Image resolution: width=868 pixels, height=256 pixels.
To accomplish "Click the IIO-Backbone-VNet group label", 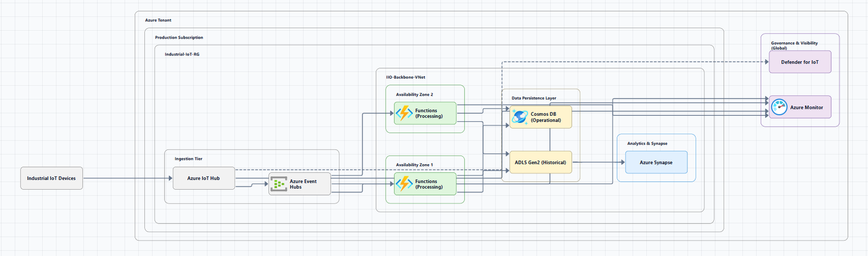I will click(406, 77).
